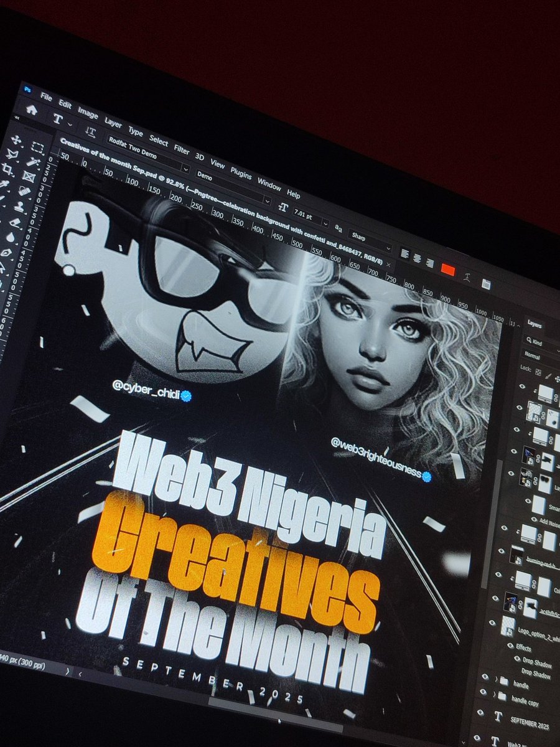Enable Lock transparent pixels in the Layers panel
This screenshot has height=747, width=560.
[x=538, y=372]
